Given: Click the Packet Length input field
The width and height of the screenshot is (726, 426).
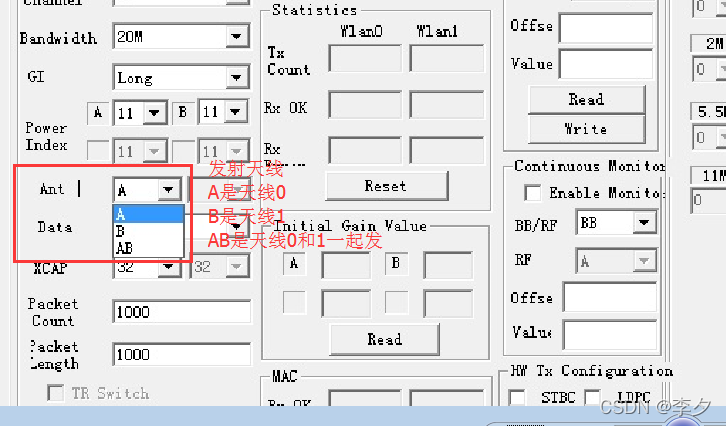Looking at the screenshot, I should (x=182, y=355).
